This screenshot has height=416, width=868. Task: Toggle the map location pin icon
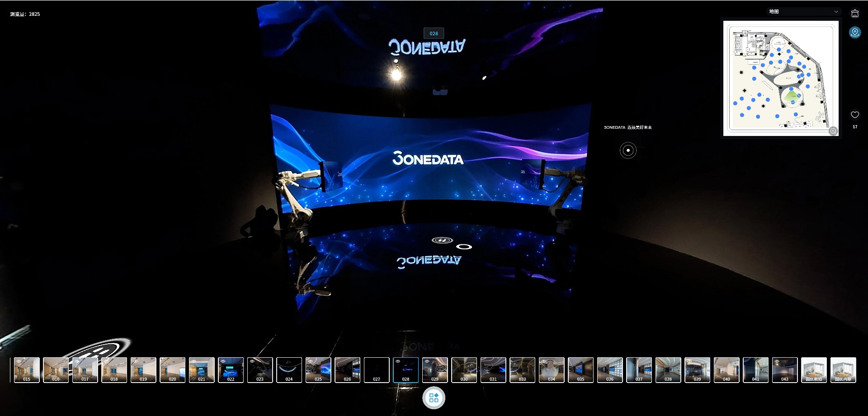click(x=854, y=33)
